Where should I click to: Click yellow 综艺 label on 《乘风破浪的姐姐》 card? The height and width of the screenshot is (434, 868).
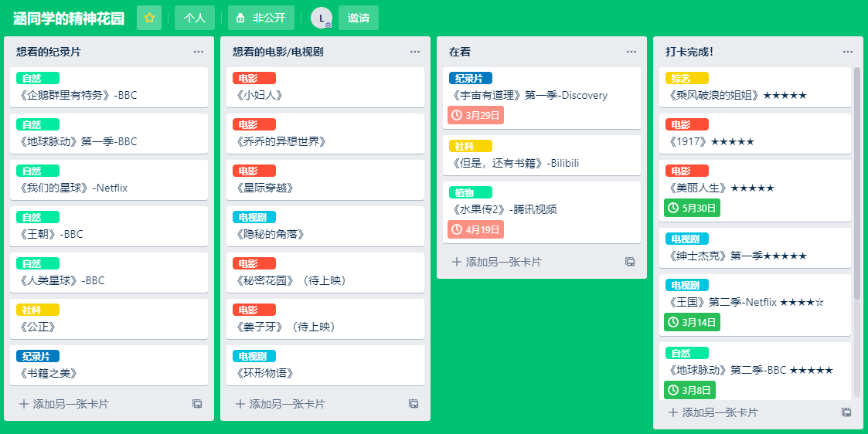click(x=687, y=78)
